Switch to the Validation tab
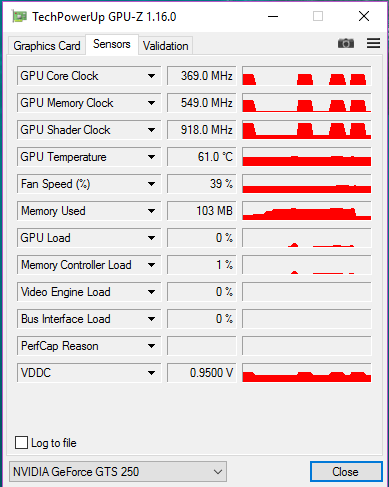 point(166,46)
